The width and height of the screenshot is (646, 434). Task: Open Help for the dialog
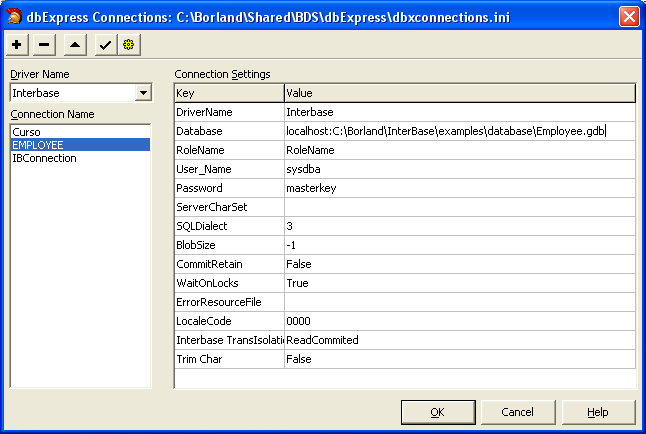pos(597,412)
